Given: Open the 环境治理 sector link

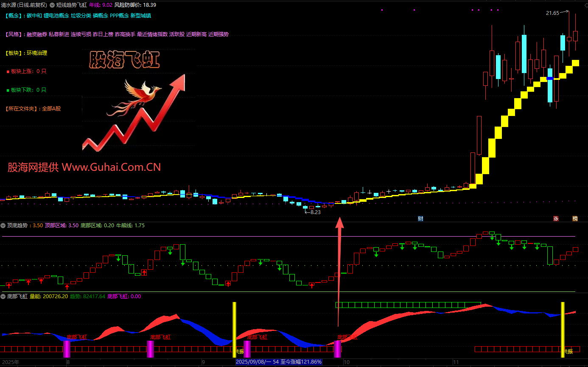Looking at the screenshot, I should [x=37, y=53].
